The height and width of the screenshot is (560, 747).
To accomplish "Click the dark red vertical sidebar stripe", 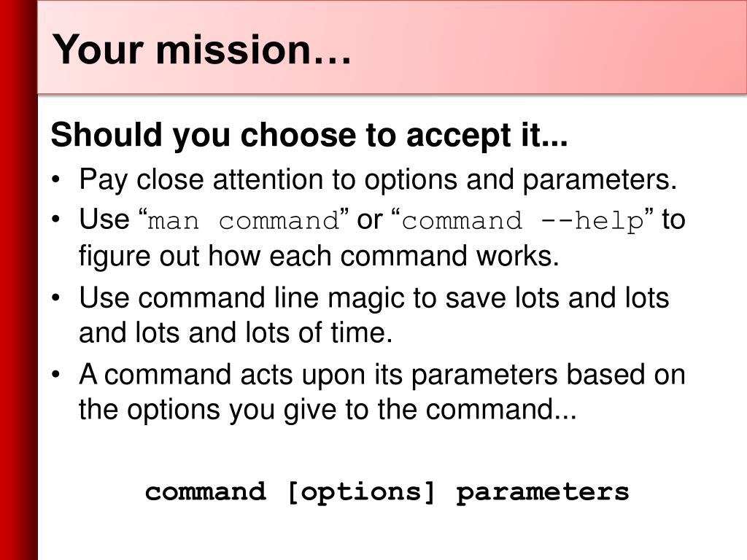I will pos(18,280).
